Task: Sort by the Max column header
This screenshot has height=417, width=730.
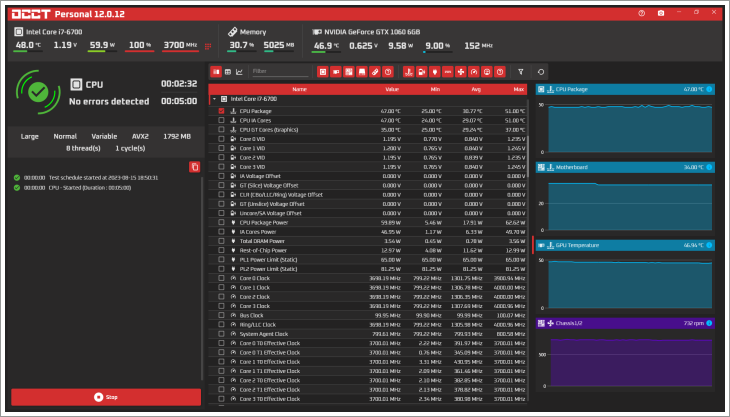Action: coord(519,89)
